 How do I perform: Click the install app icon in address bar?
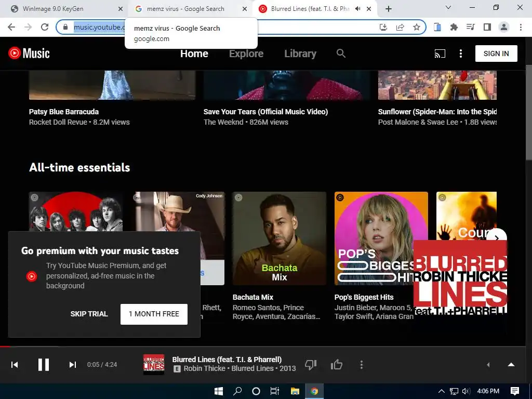[x=383, y=27]
